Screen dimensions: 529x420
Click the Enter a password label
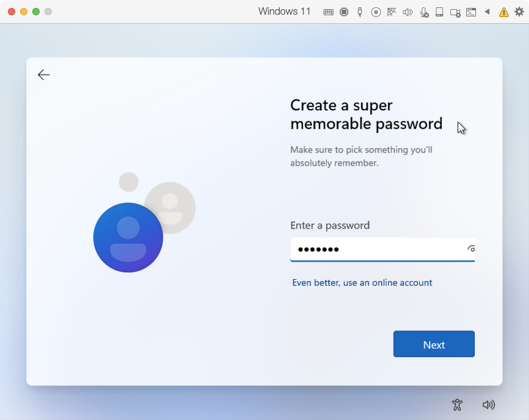point(330,226)
